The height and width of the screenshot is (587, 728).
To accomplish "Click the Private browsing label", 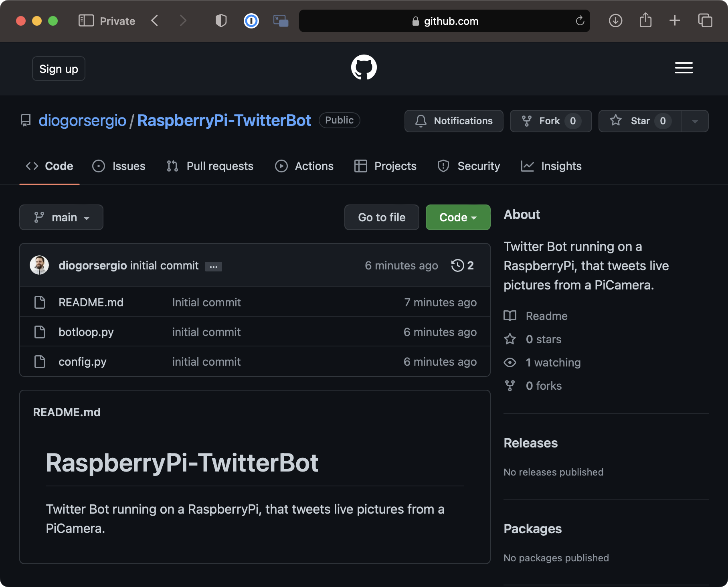I will click(117, 21).
